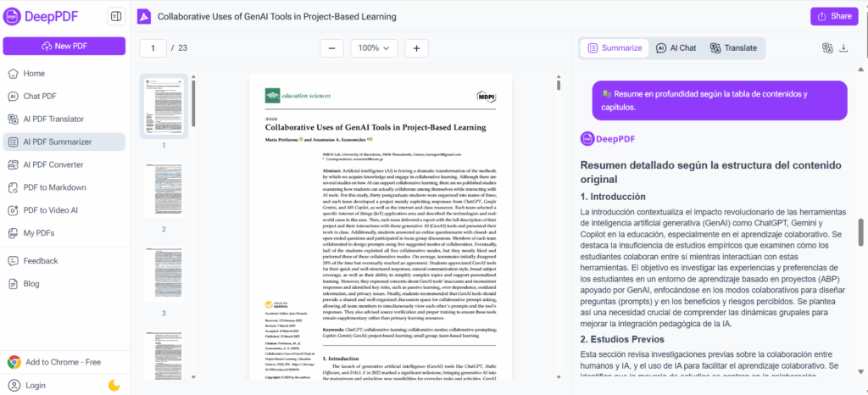Screen dimensions: 868x395
Task: Click the summary panel scrollbar thumb
Action: [861, 232]
